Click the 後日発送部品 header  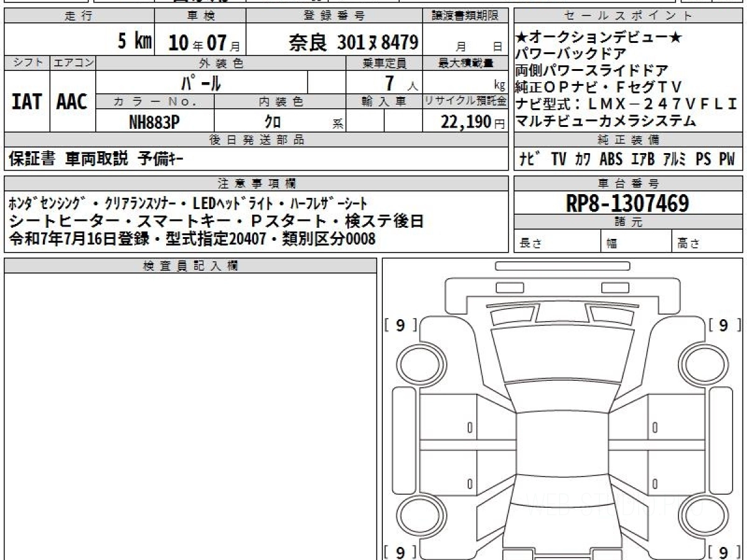256,140
